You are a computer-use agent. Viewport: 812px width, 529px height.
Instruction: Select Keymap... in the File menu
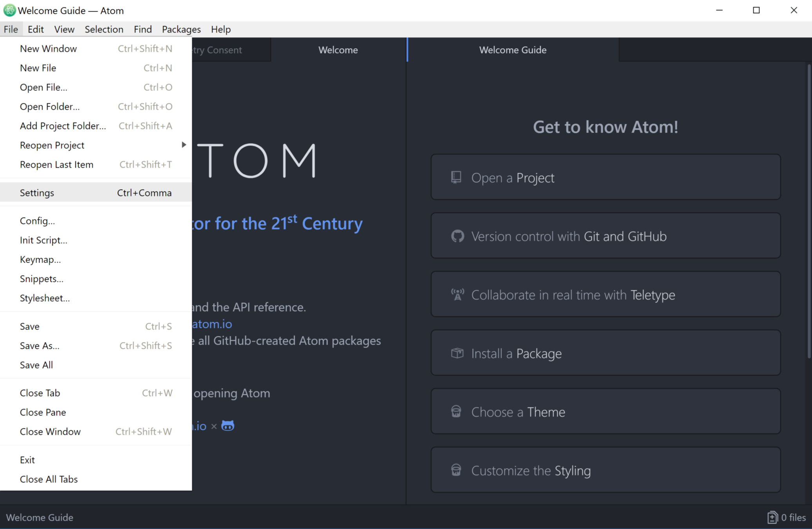click(40, 259)
